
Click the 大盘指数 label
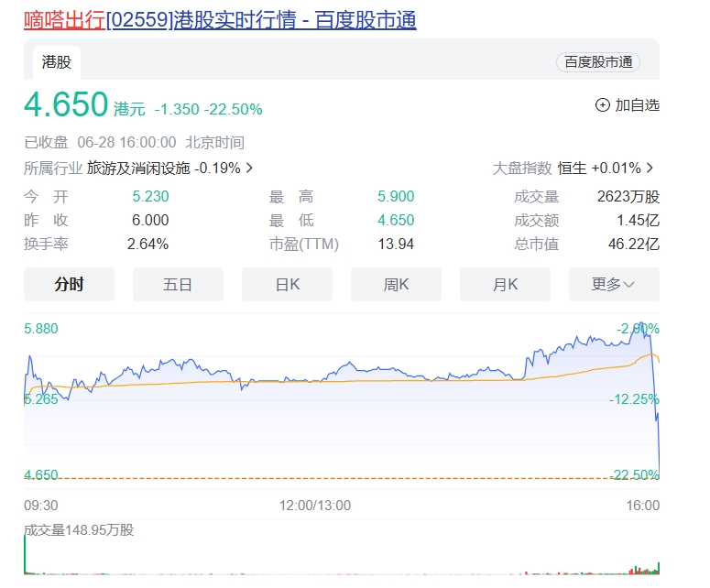[522, 169]
